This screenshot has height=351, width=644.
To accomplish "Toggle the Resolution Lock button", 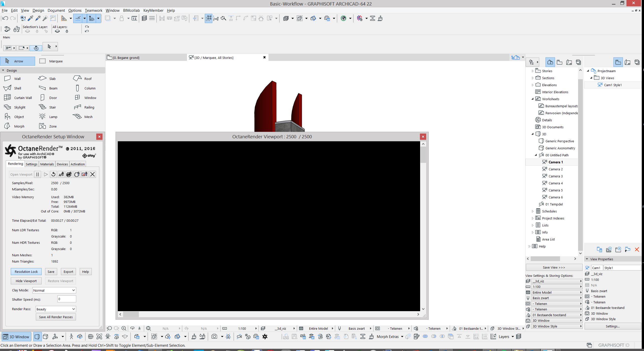I will point(26,272).
